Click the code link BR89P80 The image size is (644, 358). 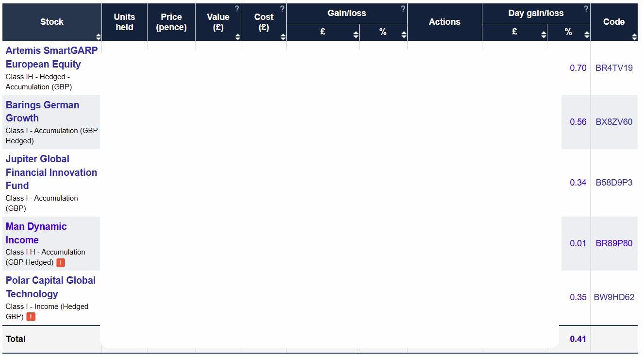point(614,243)
